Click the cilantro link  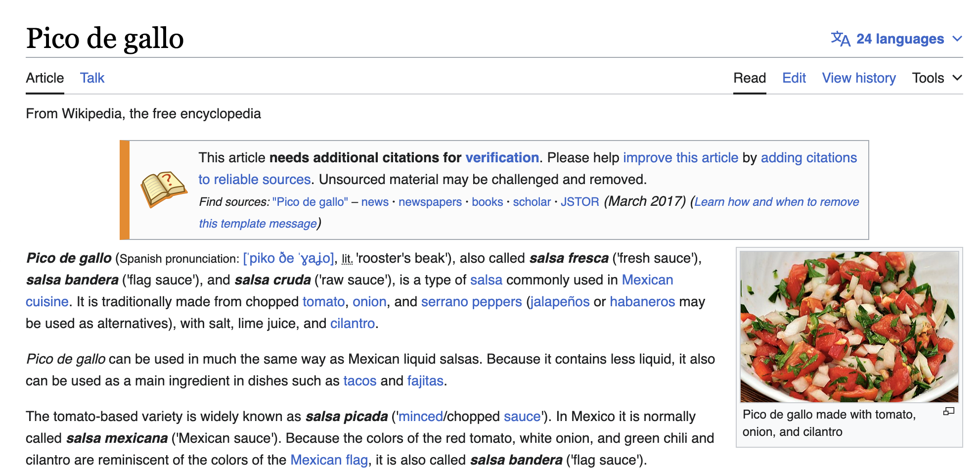tap(352, 324)
